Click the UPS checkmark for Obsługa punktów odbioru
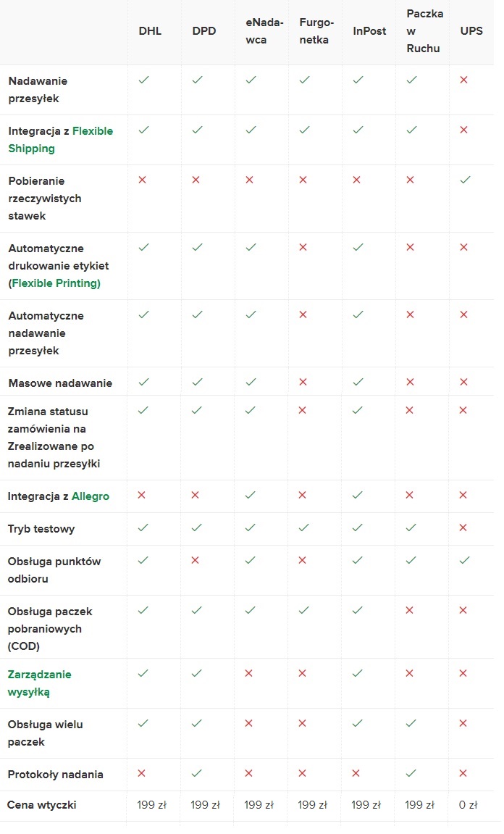 (465, 560)
